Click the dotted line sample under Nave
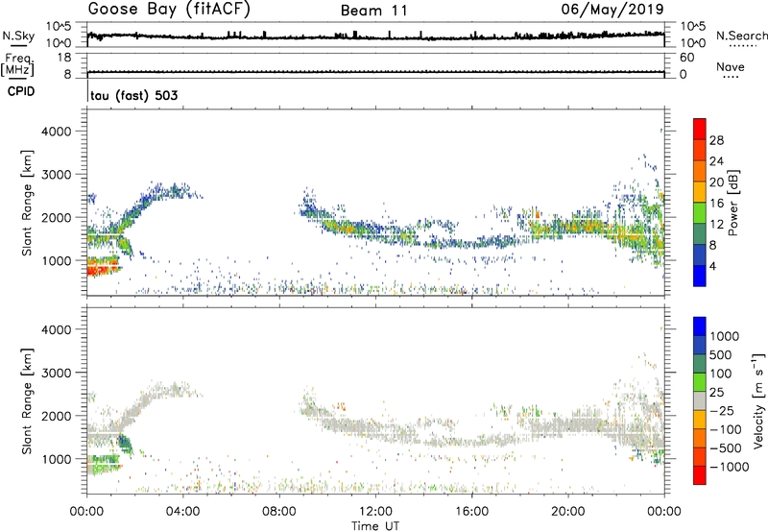768x532 pixels. pos(732,77)
